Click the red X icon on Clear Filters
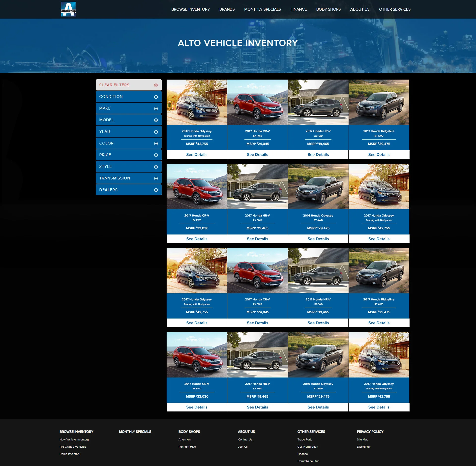The image size is (476, 466). 156,85
